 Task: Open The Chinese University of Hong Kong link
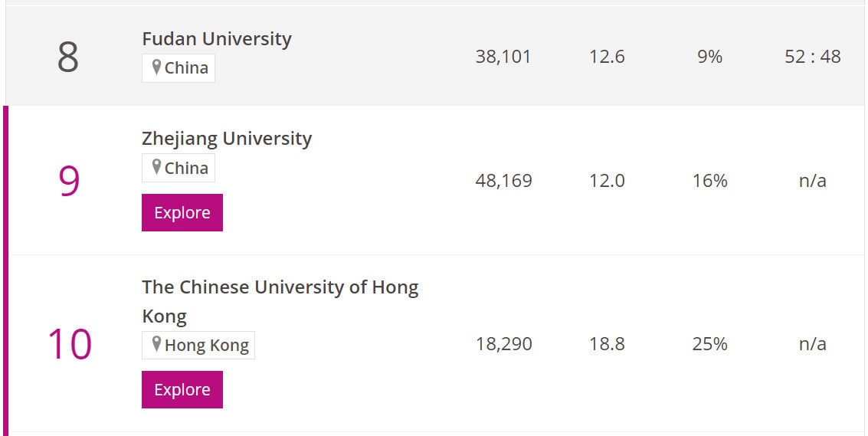pos(280,301)
